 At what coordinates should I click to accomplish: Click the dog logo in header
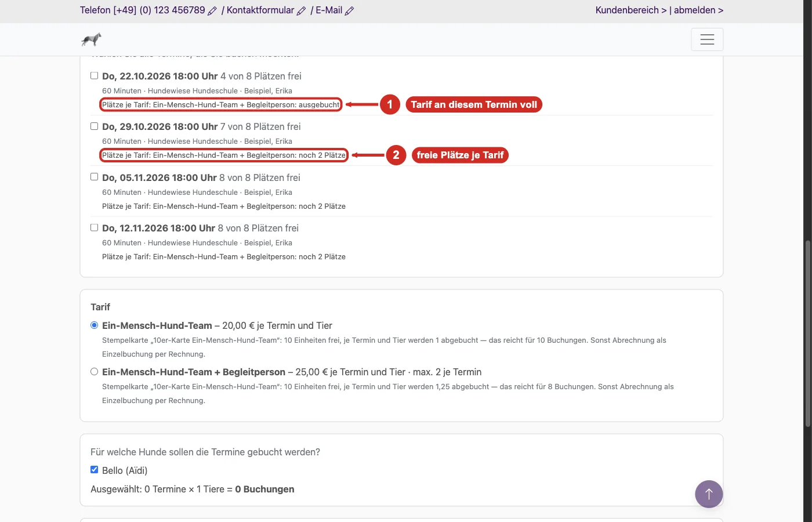pos(91,39)
